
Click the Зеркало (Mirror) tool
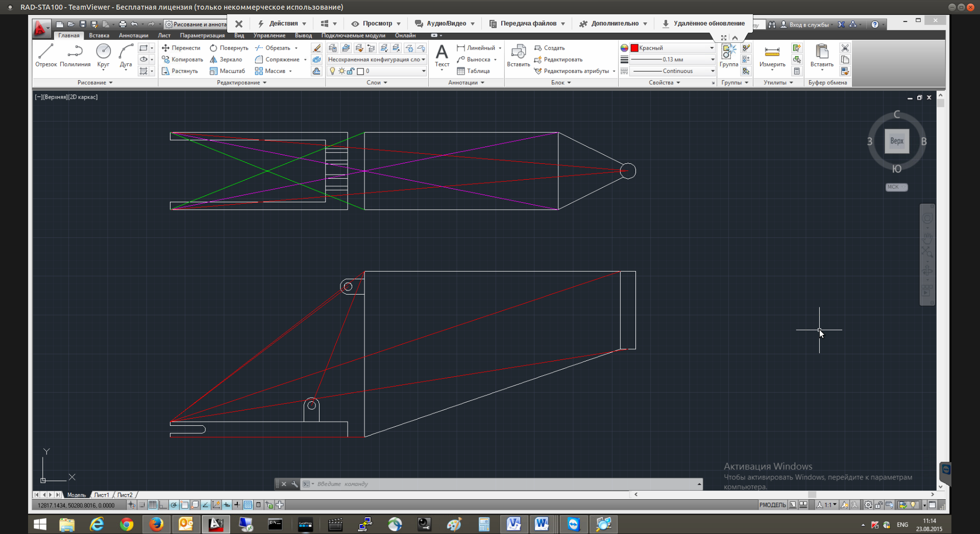coord(226,59)
